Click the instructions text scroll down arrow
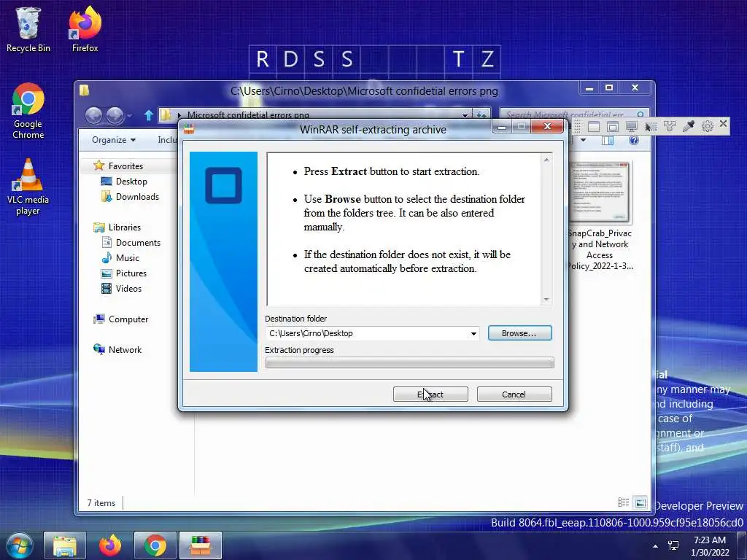Image resolution: width=747 pixels, height=560 pixels. click(x=546, y=300)
